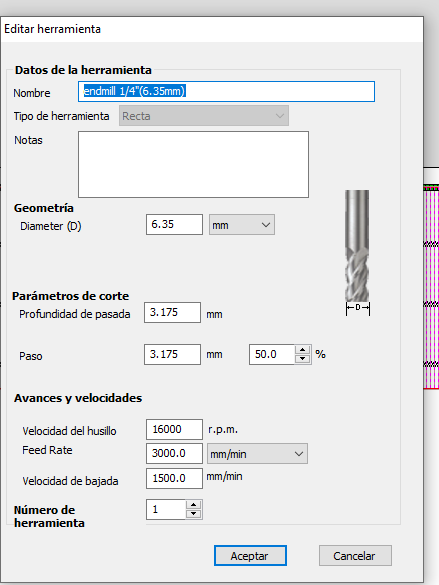439x585 pixels.
Task: Click the end mill tool preview image
Action: coord(357,252)
